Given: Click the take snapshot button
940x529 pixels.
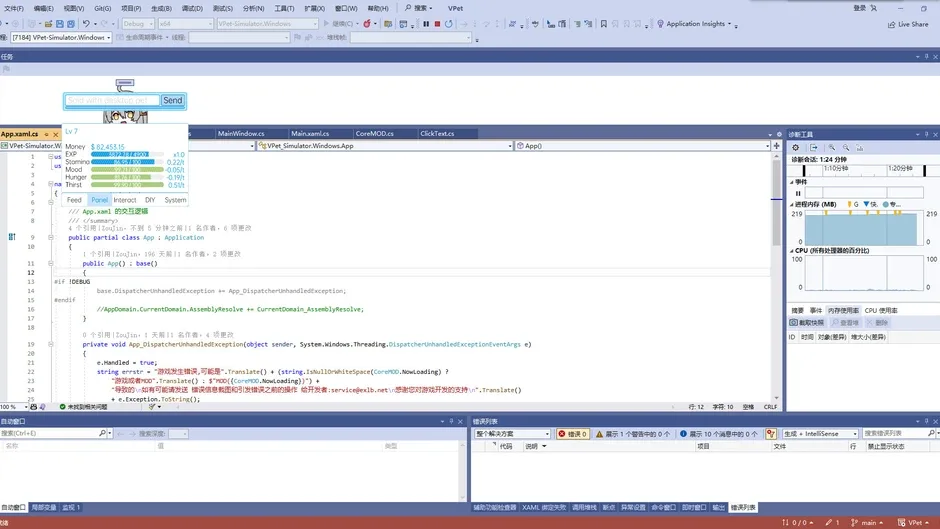Looking at the screenshot, I should [807, 323].
